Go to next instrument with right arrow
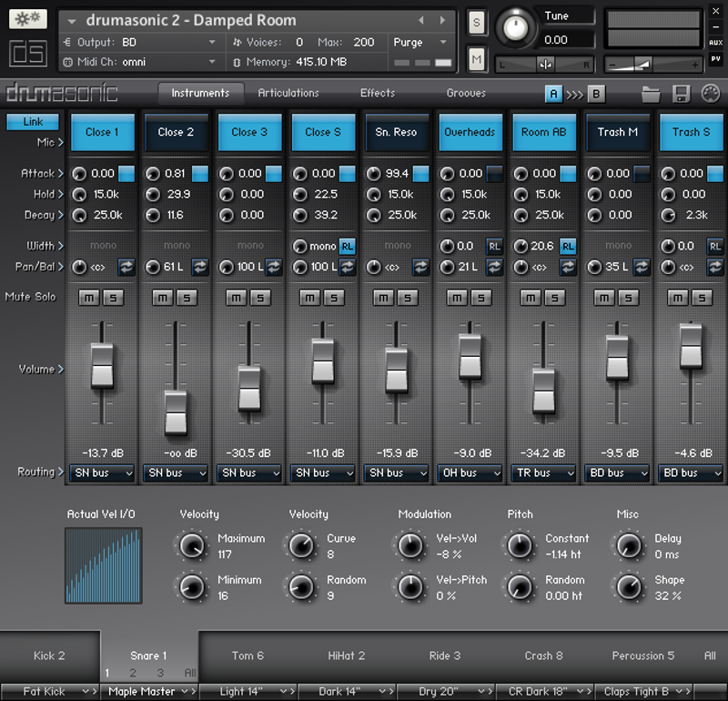This screenshot has height=701, width=728. pos(442,20)
